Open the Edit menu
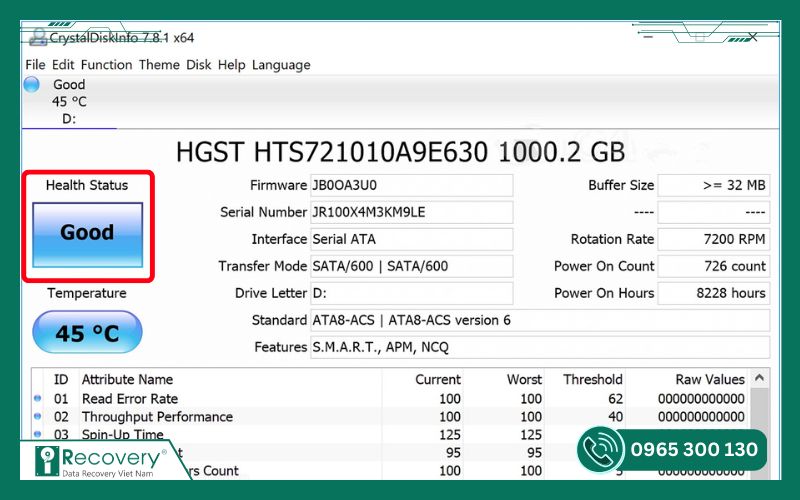The width and height of the screenshot is (800, 500). [63, 65]
